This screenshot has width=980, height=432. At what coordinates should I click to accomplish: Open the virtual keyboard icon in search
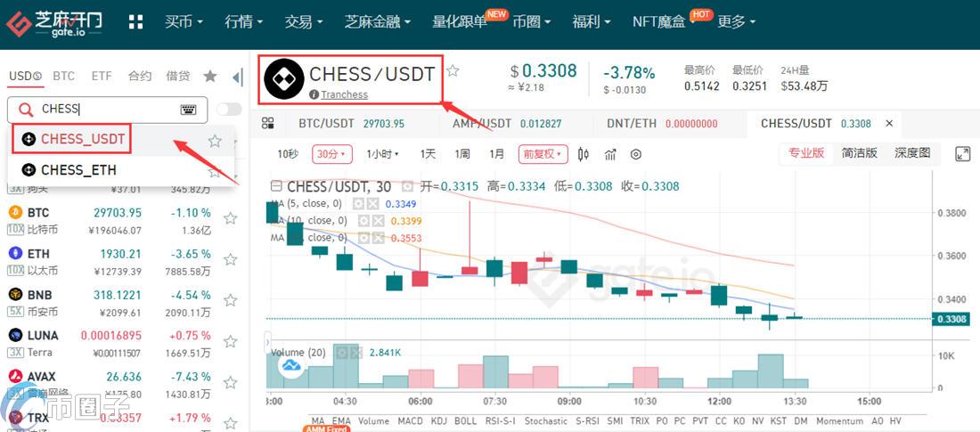tap(188, 110)
